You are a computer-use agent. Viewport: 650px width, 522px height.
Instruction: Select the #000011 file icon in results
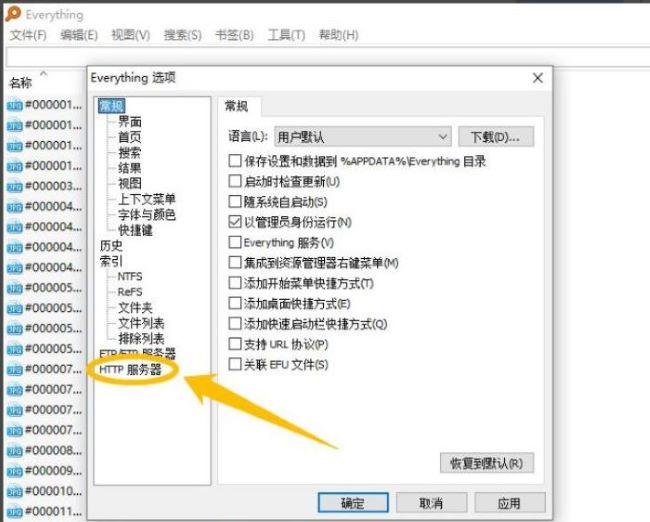pyautogui.click(x=15, y=512)
